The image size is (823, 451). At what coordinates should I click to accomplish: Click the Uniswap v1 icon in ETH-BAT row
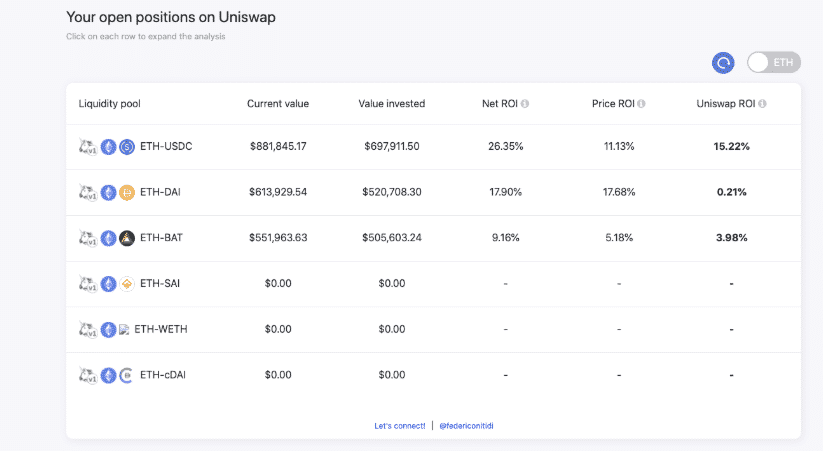(x=88, y=238)
